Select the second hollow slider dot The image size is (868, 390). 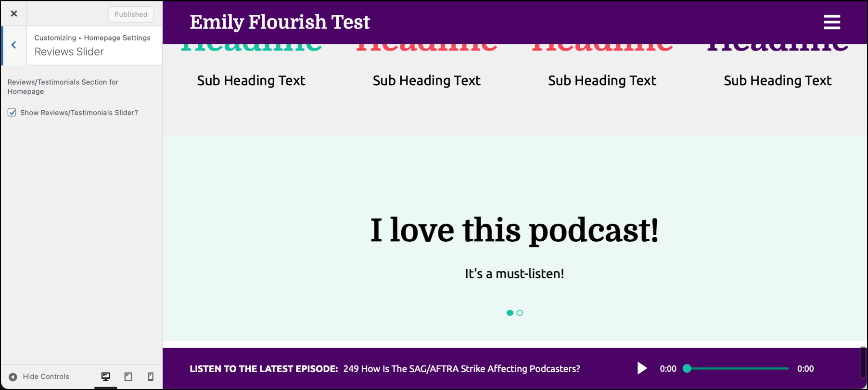click(520, 313)
